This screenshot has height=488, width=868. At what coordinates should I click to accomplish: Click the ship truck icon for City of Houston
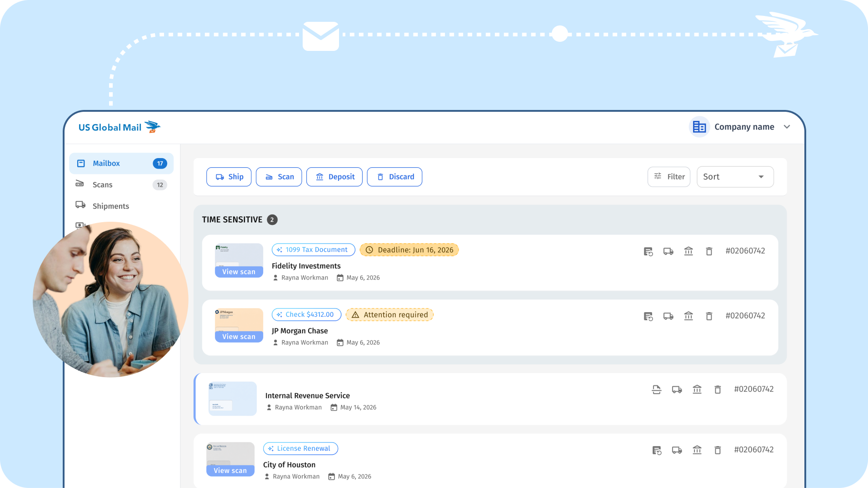coord(677,450)
